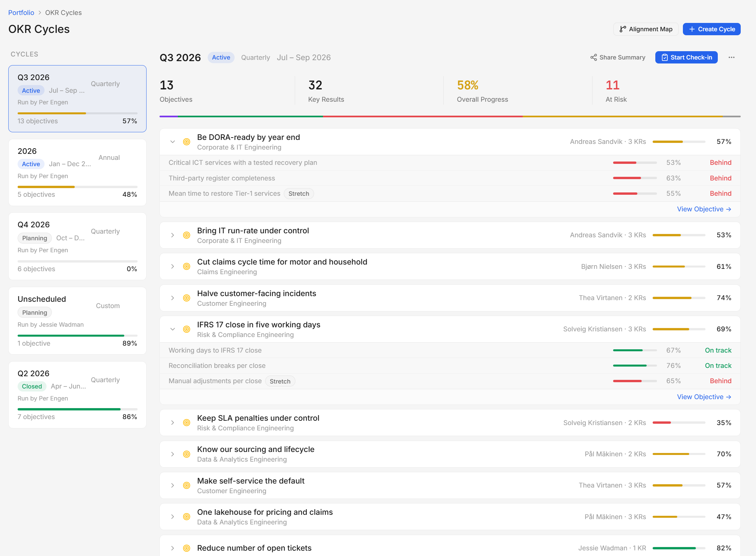Click 'Claims Engineering' team label
Viewport: 756px width, 556px height.
(227, 272)
